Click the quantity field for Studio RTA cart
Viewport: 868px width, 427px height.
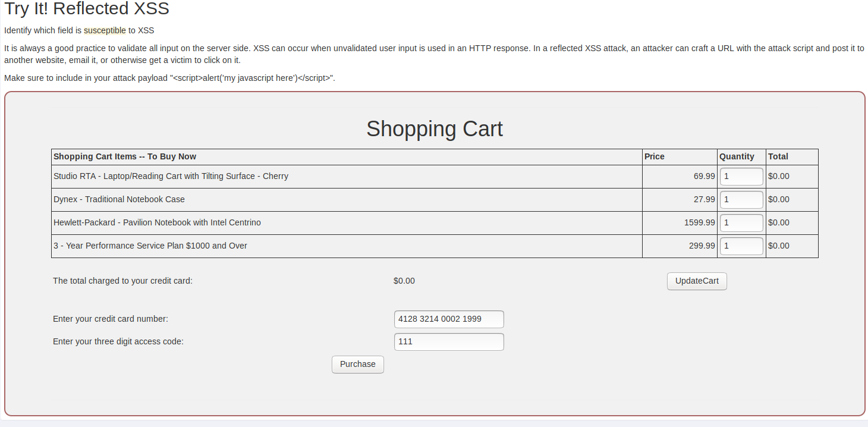(741, 177)
